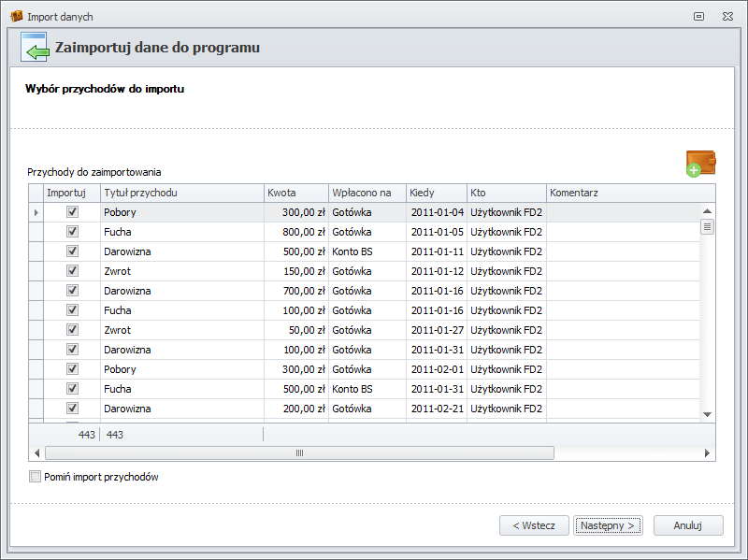Enable Pomiń import przychodów checkbox
This screenshot has width=748, height=560.
[36, 477]
